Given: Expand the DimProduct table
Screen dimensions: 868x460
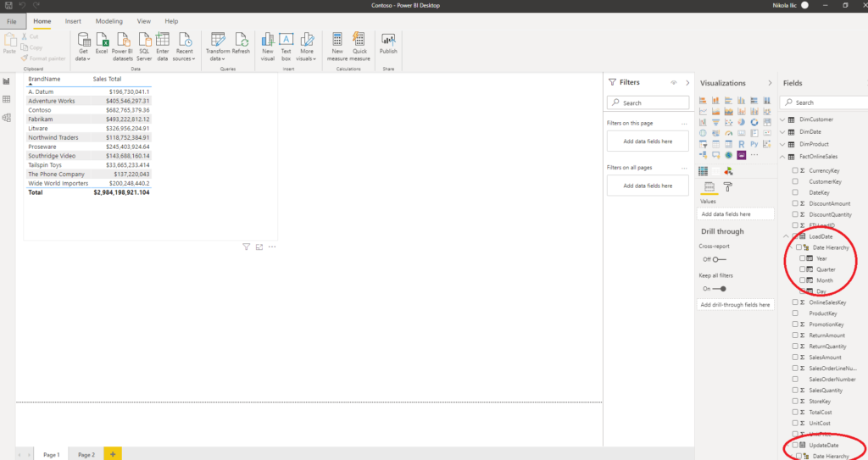Looking at the screenshot, I should click(x=782, y=144).
